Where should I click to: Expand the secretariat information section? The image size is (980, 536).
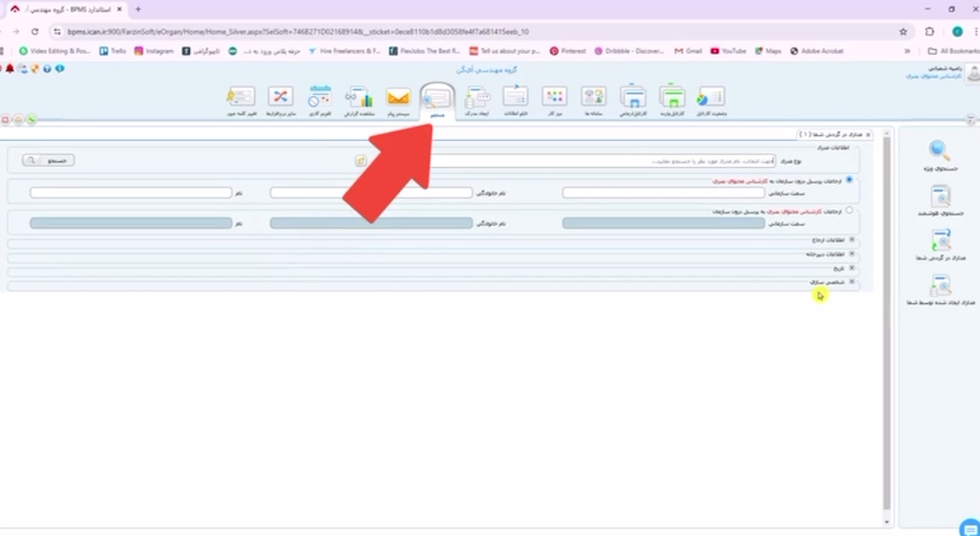852,253
